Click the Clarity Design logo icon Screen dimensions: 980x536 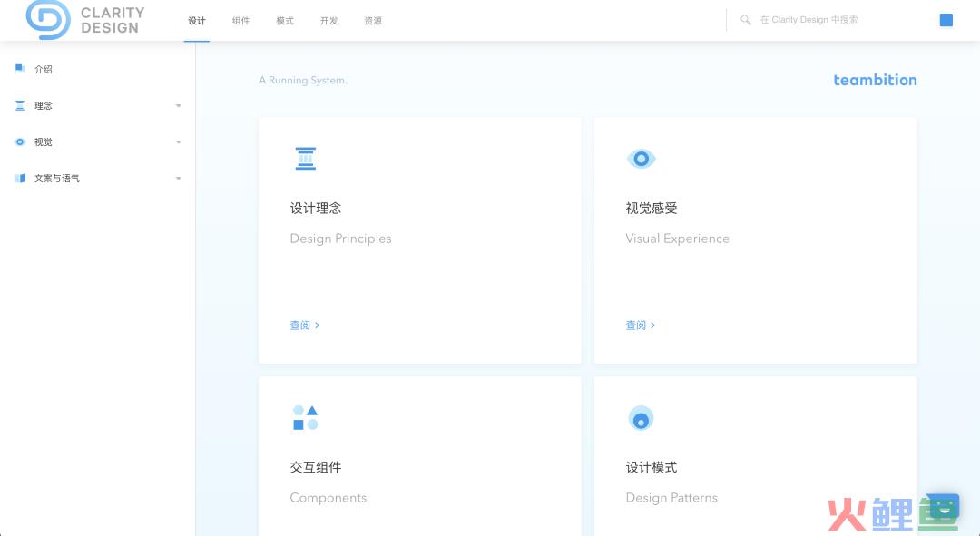pyautogui.click(x=48, y=20)
